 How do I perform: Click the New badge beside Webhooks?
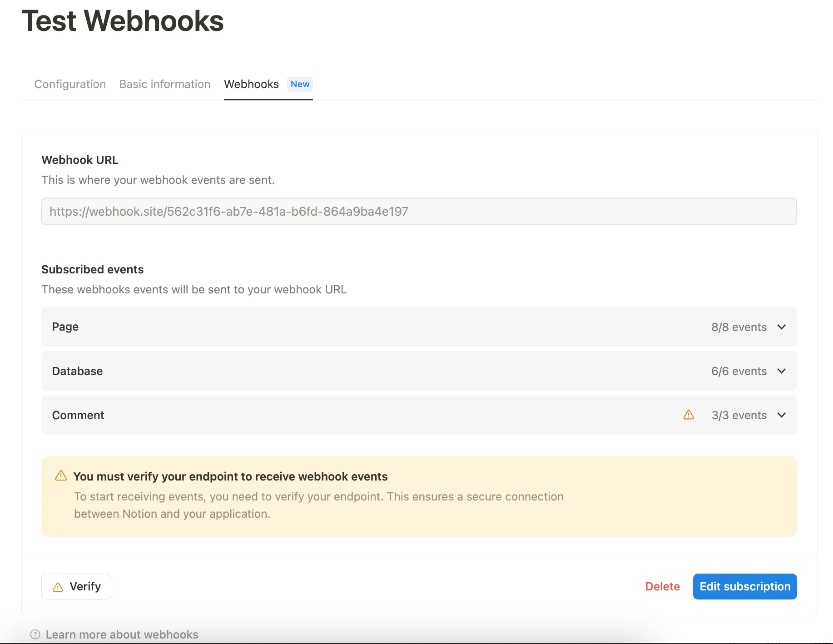tap(300, 84)
